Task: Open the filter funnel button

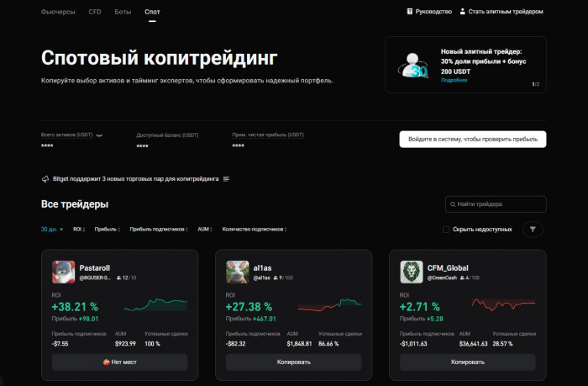Action: (x=533, y=229)
